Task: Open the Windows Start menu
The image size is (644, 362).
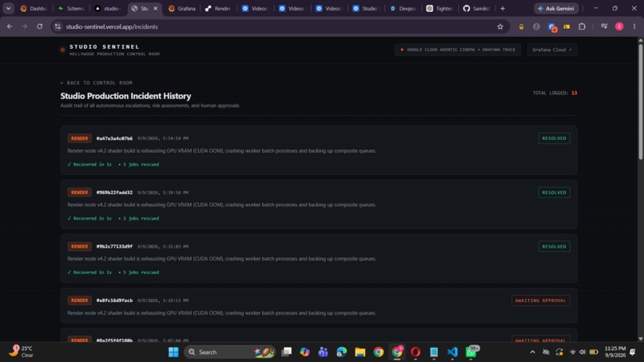Action: [x=173, y=352]
